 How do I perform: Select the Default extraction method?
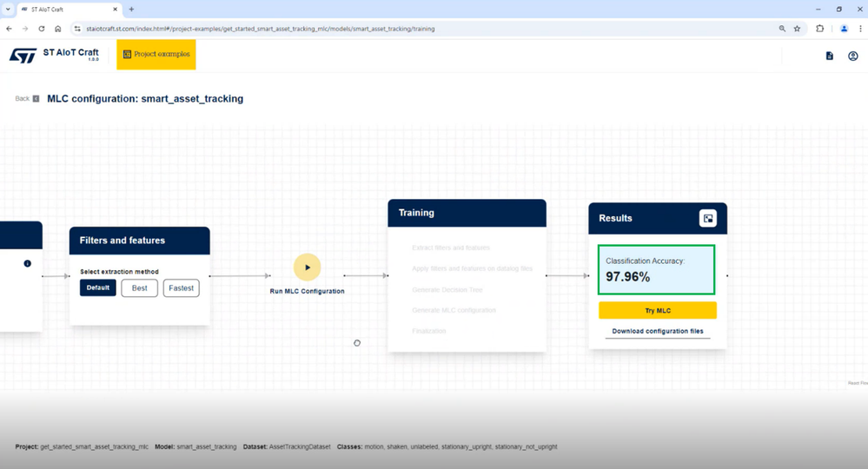pos(98,287)
